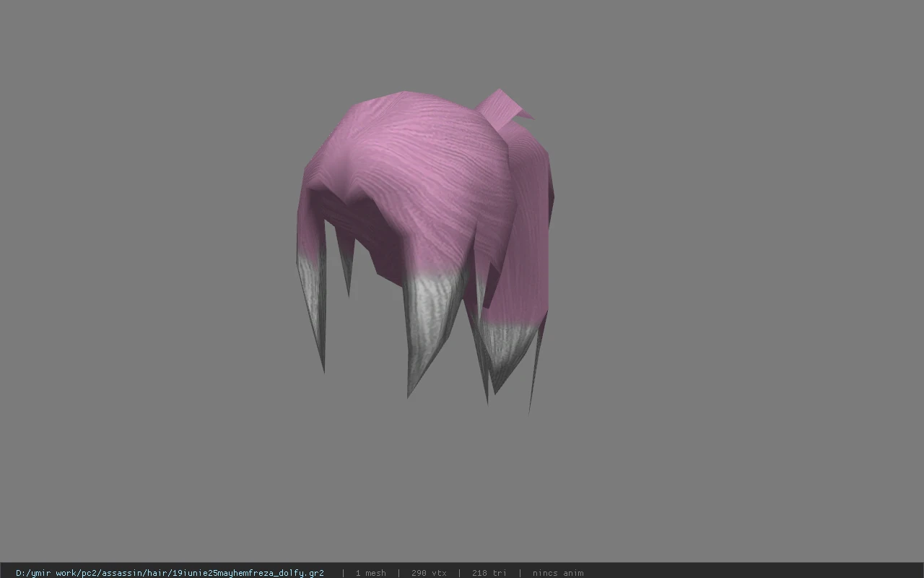Click the '1 mesh' status entry
The image size is (924, 578).
pos(370,573)
